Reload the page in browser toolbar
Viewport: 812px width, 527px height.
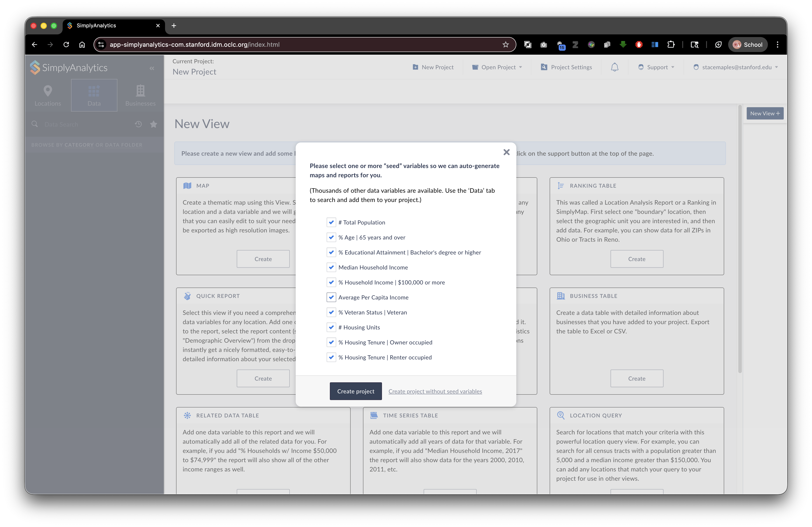[66, 44]
